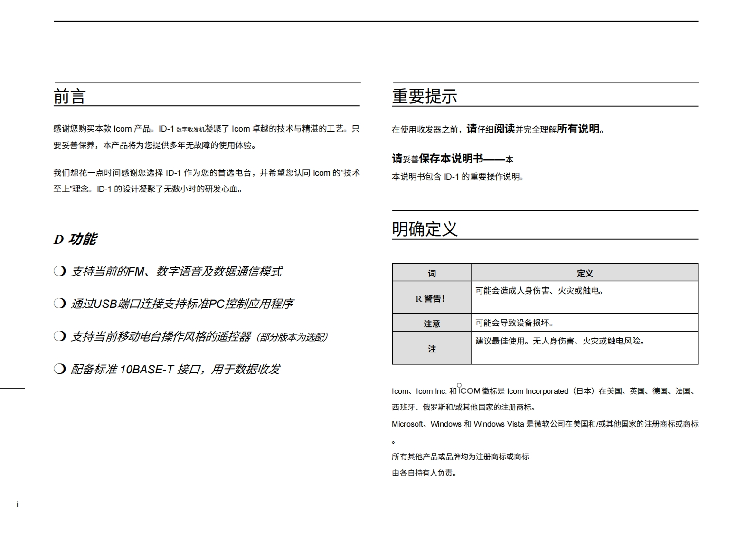756x533 pixels.
Task: Click the ICOM logo in the trademark paragraph
Action: point(469,390)
